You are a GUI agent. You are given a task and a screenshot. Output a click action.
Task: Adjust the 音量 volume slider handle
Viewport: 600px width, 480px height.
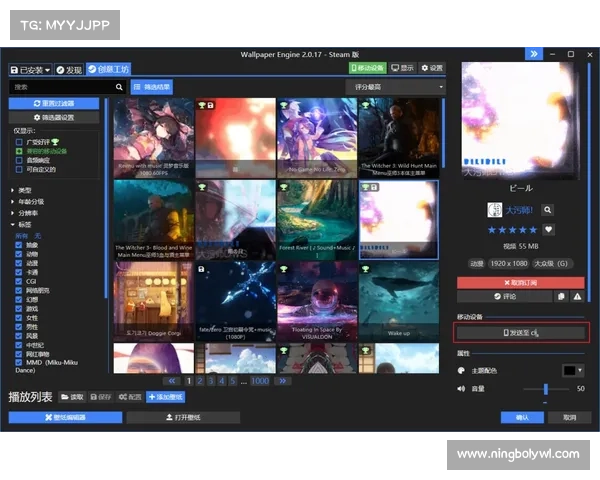(546, 389)
